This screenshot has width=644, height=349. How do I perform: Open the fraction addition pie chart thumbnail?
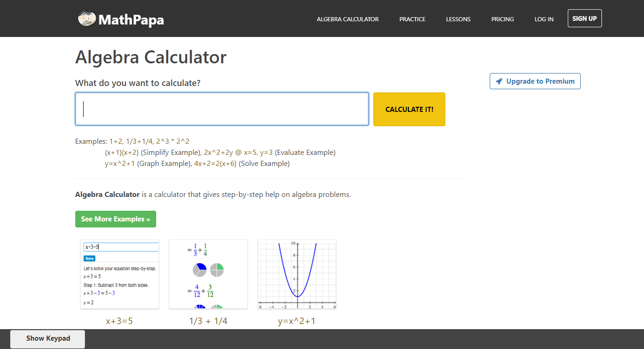coord(208,274)
